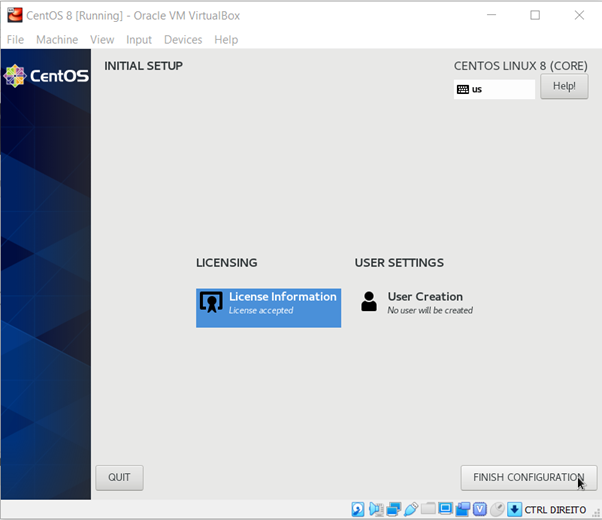
Task: Click the CentOS logo in sidebar
Action: coord(46,76)
